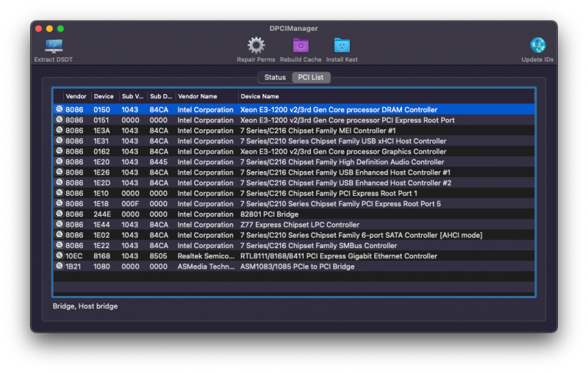Click the Update IDs label
Viewport: 588px width, 373px height.
click(537, 59)
